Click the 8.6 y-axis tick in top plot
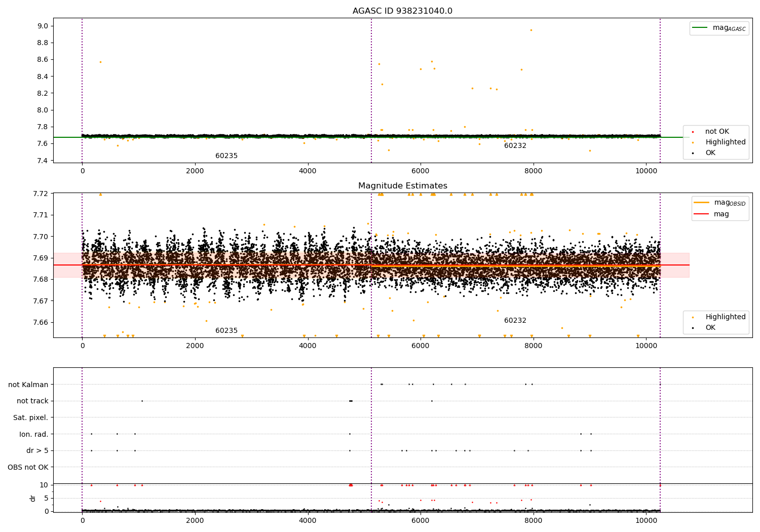This screenshot has height=532, width=760. pos(43,60)
